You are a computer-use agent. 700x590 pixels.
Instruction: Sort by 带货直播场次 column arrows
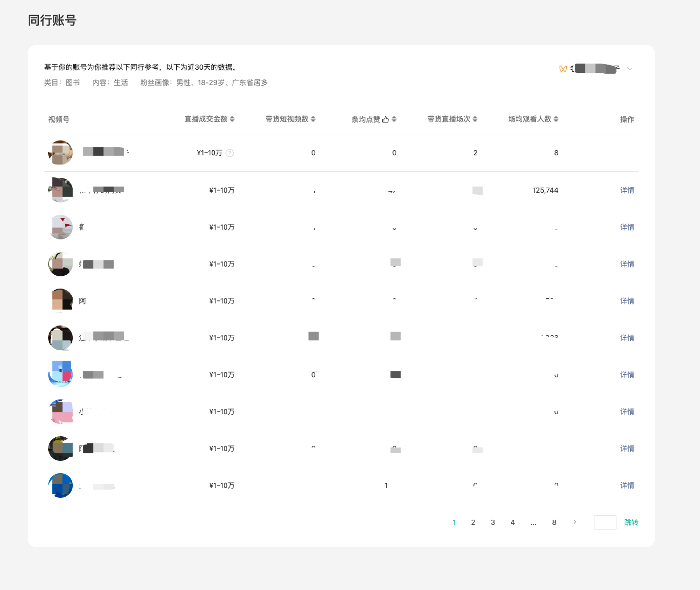click(x=475, y=119)
